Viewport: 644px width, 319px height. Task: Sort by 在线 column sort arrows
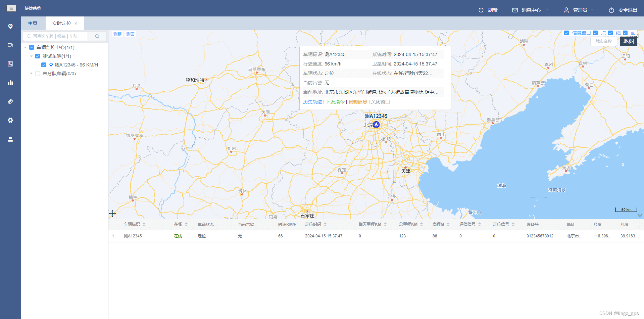[186, 224]
